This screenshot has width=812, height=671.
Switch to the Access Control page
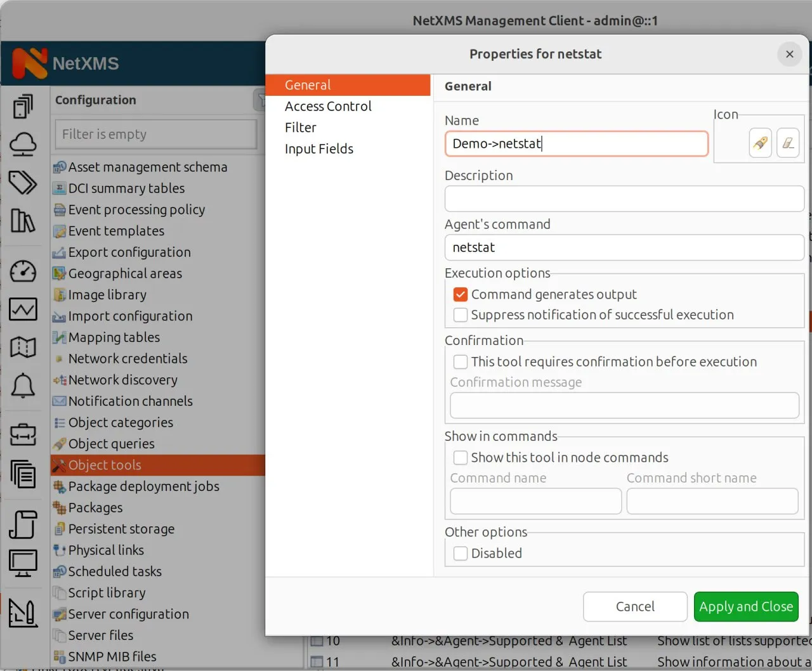click(x=328, y=106)
